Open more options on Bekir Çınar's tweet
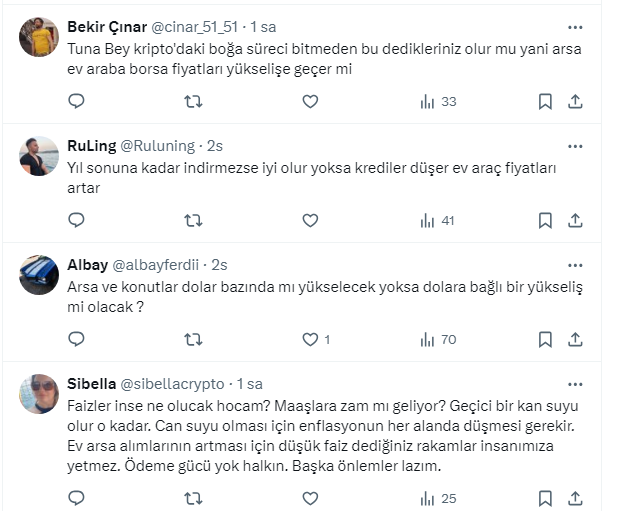The width and height of the screenshot is (619, 511). pos(575,27)
